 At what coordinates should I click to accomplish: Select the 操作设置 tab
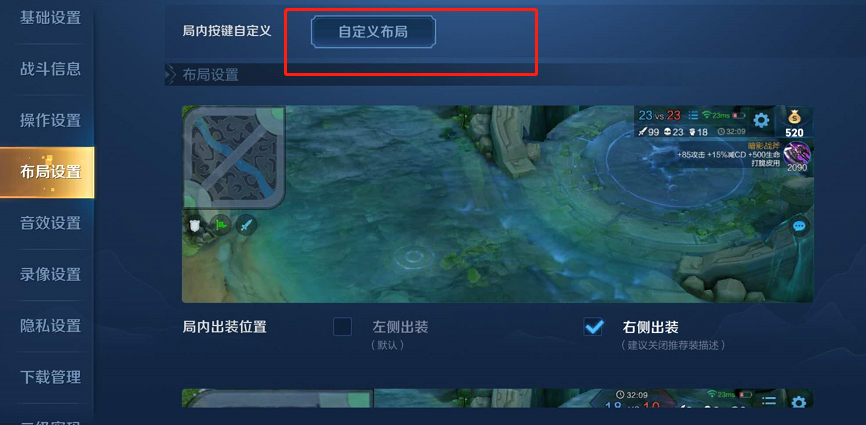50,120
